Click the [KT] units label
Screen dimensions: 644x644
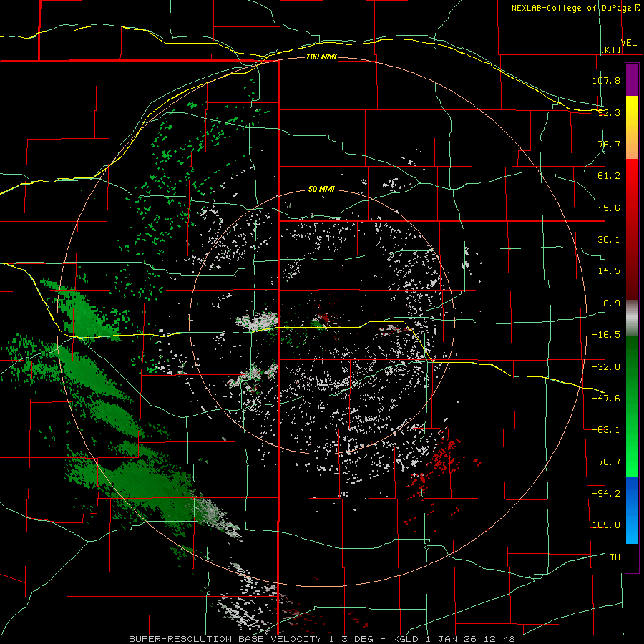pos(611,49)
